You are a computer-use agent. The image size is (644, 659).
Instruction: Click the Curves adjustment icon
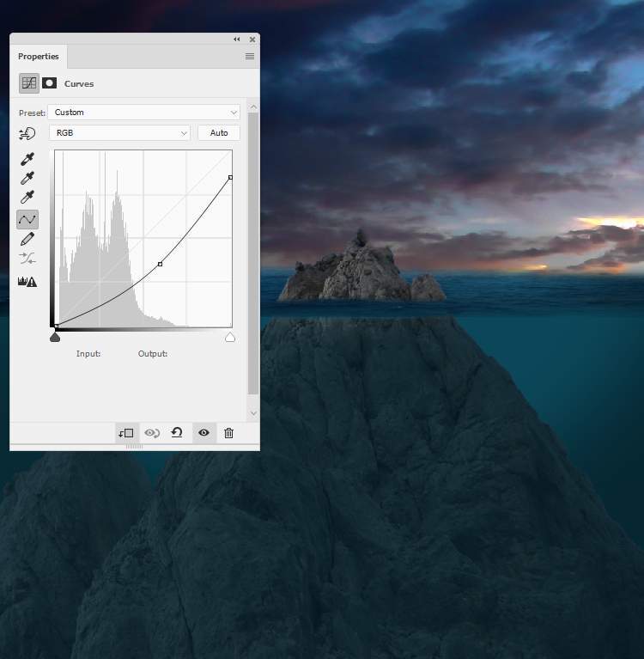[29, 83]
